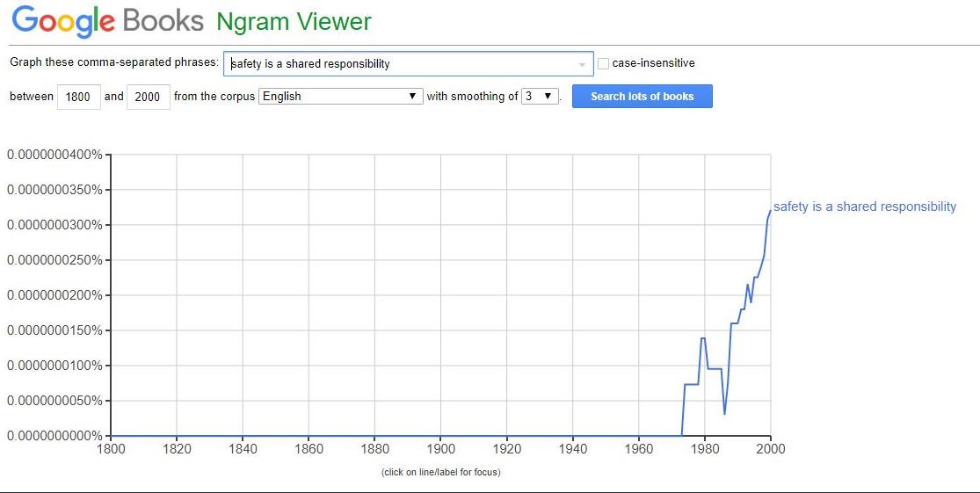The height and width of the screenshot is (493, 980).
Task: Click the Google Books logo
Action: (x=108, y=21)
